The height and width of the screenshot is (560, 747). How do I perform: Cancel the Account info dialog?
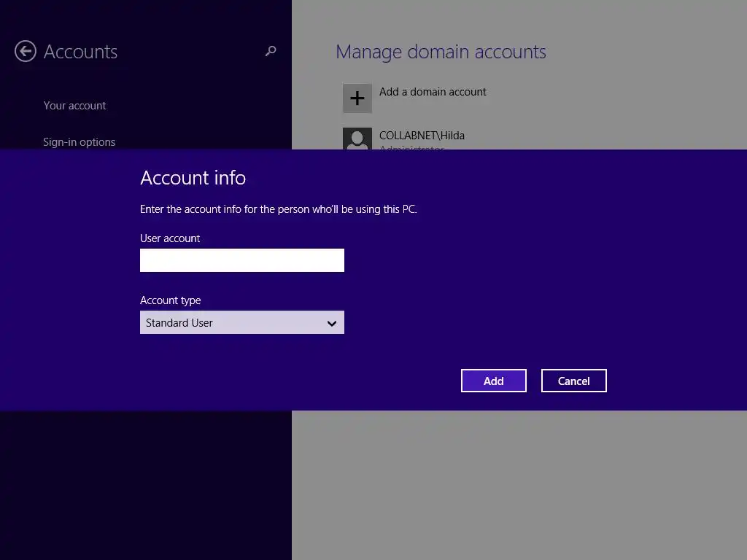click(x=573, y=381)
